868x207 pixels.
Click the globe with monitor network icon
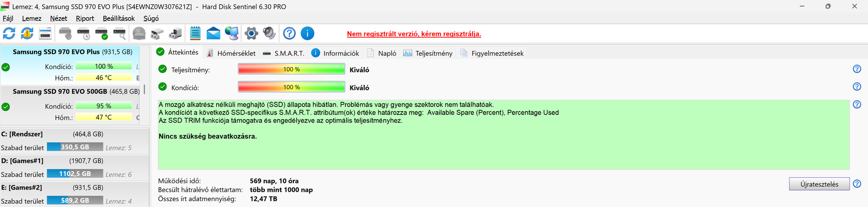click(231, 33)
